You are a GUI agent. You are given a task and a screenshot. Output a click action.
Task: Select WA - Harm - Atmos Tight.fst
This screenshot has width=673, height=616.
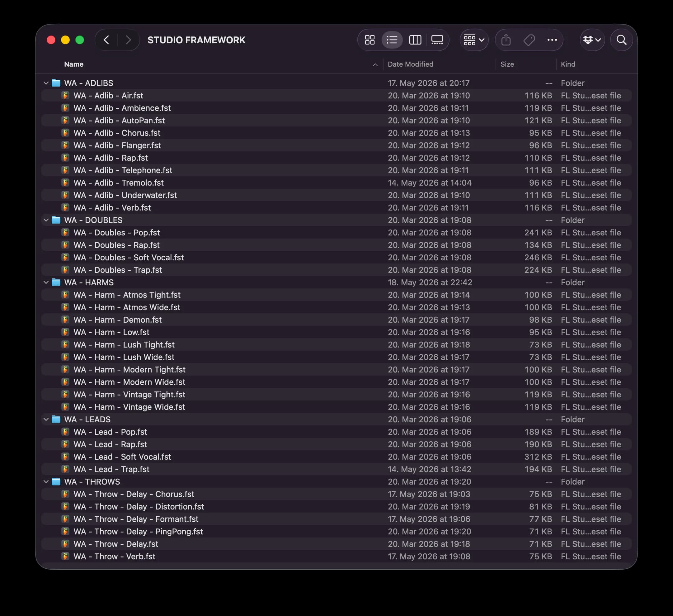pyautogui.click(x=336, y=295)
